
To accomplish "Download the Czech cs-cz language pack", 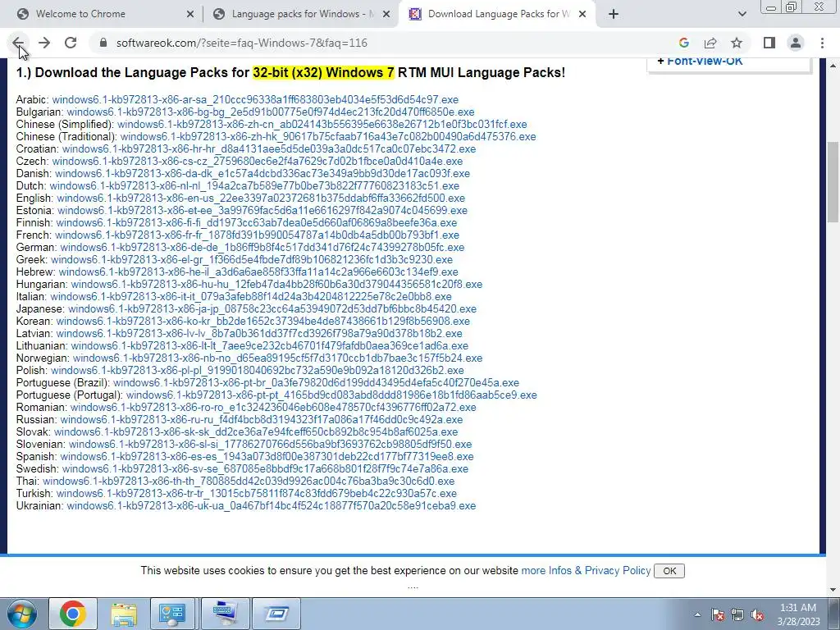I will [x=257, y=162].
